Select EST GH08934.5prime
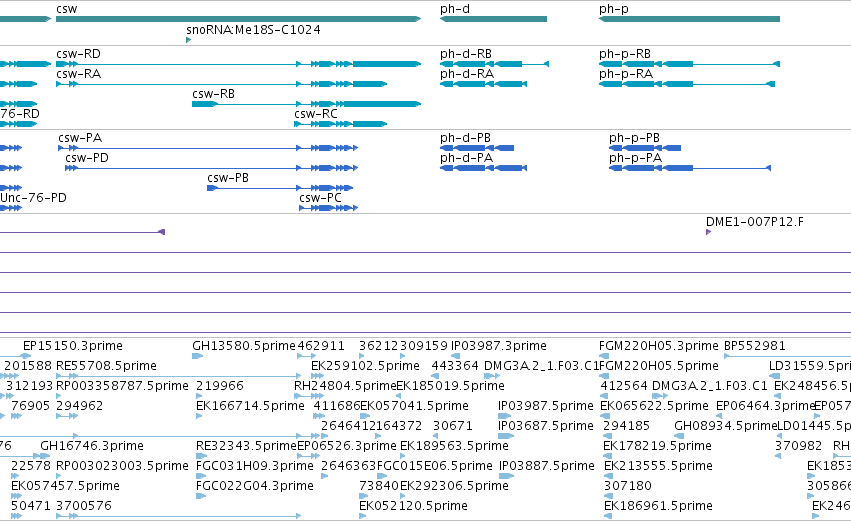The height and width of the screenshot is (521, 851). tap(726, 427)
